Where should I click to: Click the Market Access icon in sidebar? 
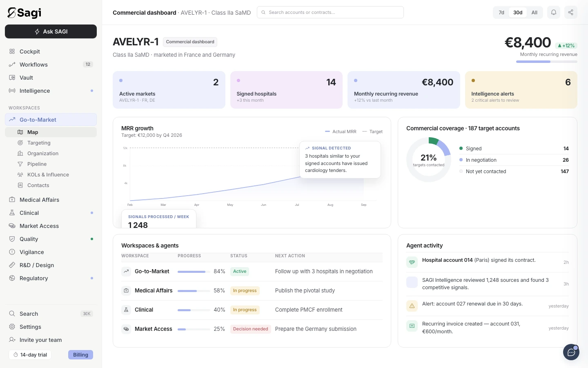pyautogui.click(x=12, y=226)
